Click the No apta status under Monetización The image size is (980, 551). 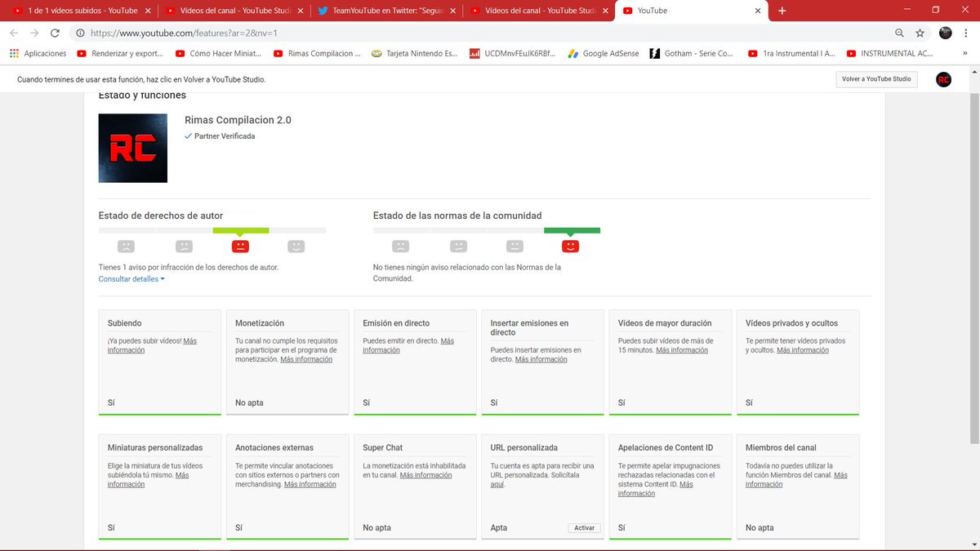pyautogui.click(x=249, y=402)
